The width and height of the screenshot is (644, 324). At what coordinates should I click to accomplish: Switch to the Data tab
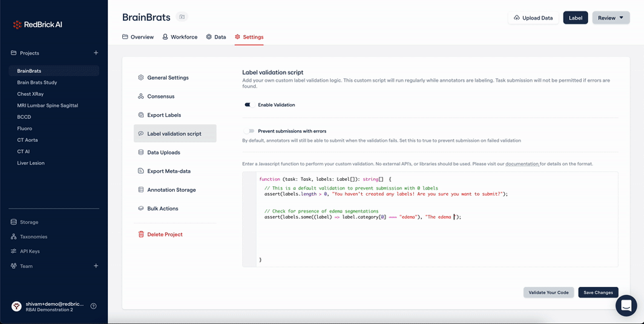(x=216, y=37)
